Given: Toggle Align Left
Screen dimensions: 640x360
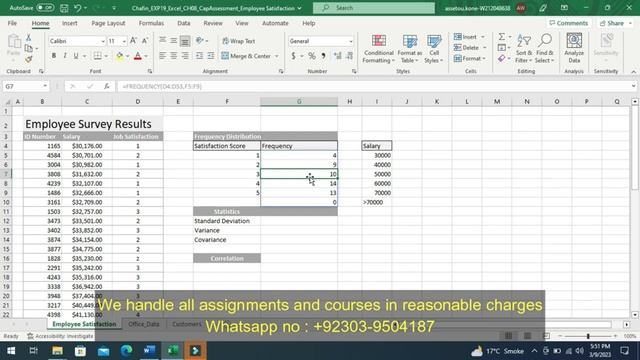Looking at the screenshot, I should (162, 56).
